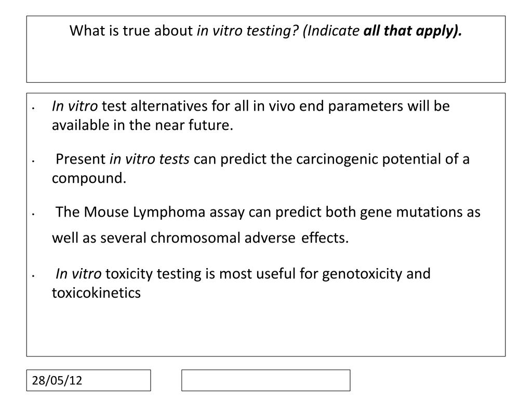This screenshot has height=399, width=532.
Task: Click the bullet before 'Present in vitro tests'
Action: pyautogui.click(x=33, y=162)
